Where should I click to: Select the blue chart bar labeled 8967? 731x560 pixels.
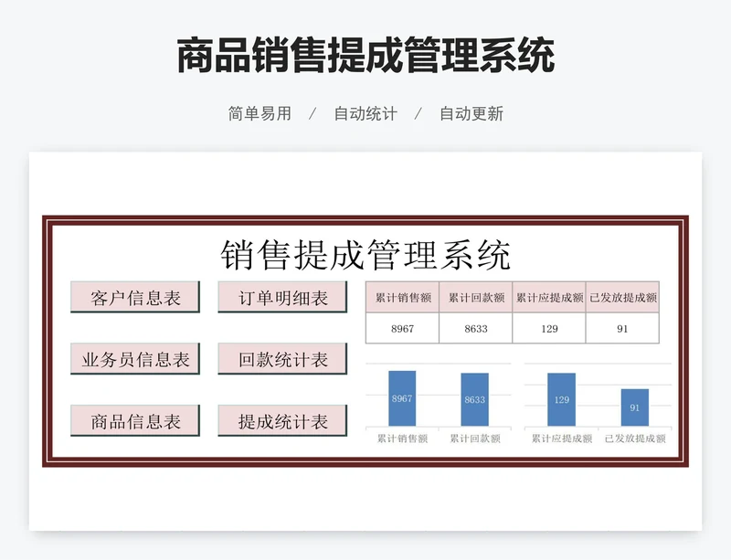(402, 398)
